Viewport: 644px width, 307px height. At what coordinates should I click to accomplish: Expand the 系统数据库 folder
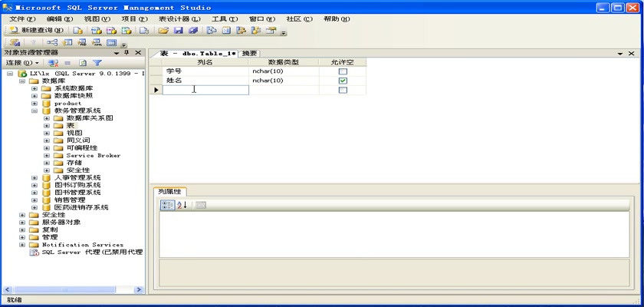click(34, 88)
